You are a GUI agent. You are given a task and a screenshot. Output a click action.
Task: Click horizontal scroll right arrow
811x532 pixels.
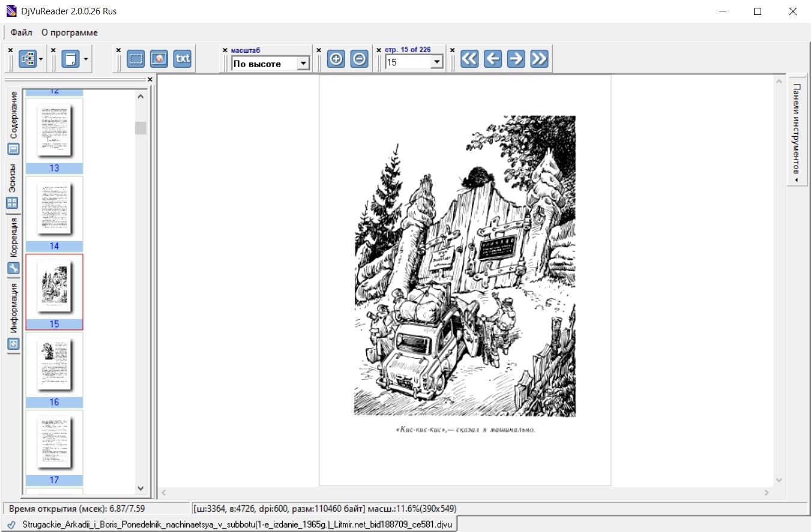(x=767, y=492)
